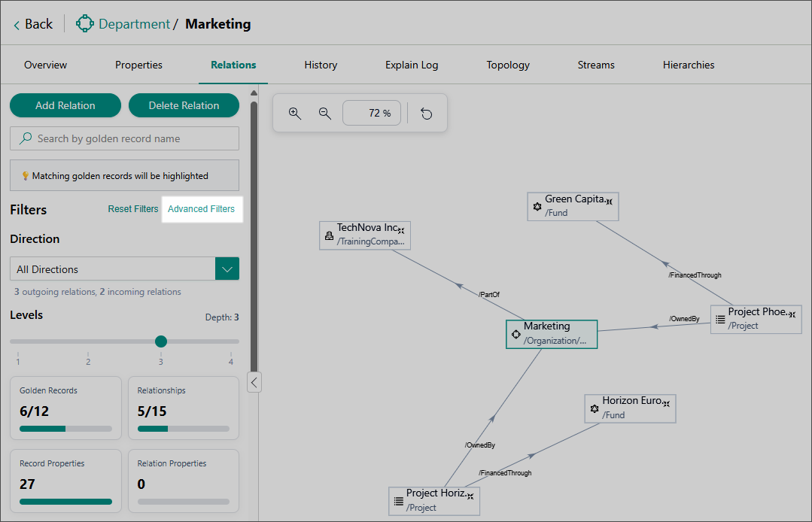Click the Add Relation button
Image resolution: width=812 pixels, height=522 pixels.
click(x=65, y=106)
